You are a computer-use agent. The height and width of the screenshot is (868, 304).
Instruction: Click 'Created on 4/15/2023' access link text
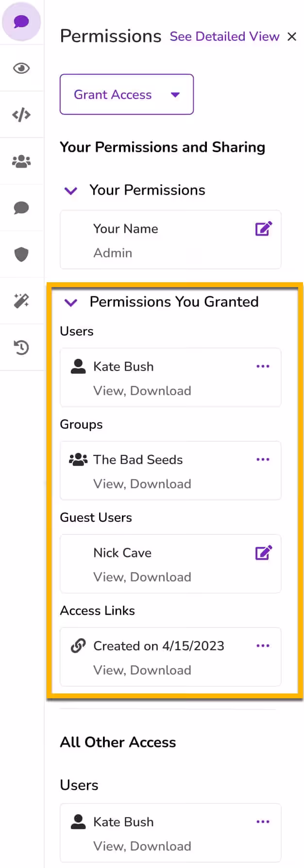point(159,646)
